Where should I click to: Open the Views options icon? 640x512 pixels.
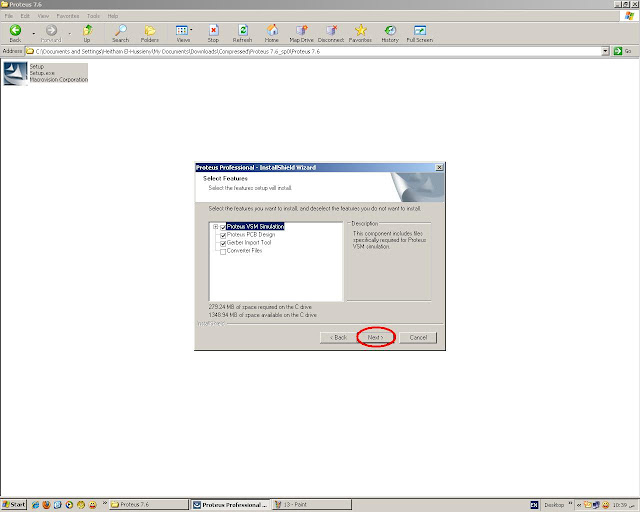[182, 30]
